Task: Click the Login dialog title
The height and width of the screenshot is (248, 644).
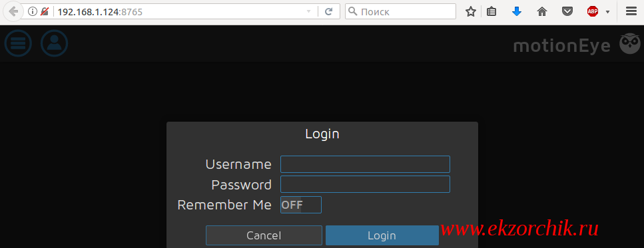Action: click(322, 134)
